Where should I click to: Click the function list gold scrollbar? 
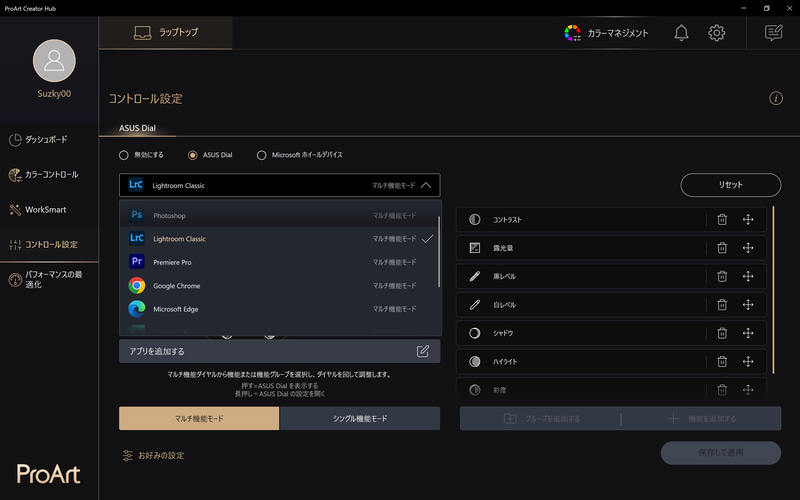773,289
